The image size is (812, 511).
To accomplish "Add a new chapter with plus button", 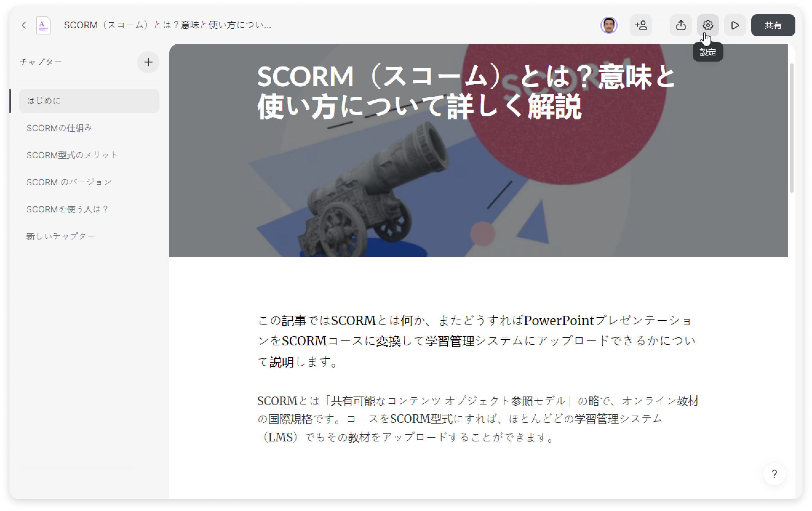I will [x=148, y=62].
